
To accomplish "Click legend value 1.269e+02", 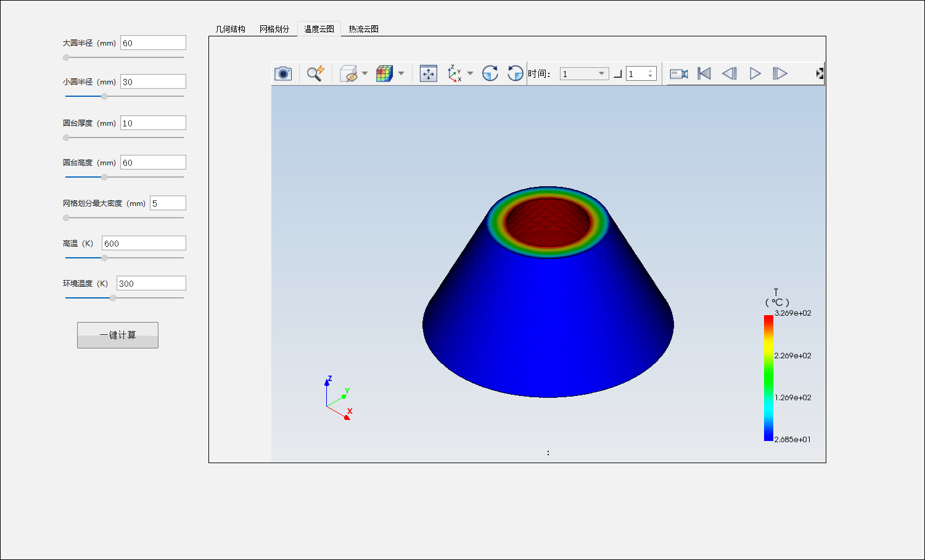I will [793, 398].
